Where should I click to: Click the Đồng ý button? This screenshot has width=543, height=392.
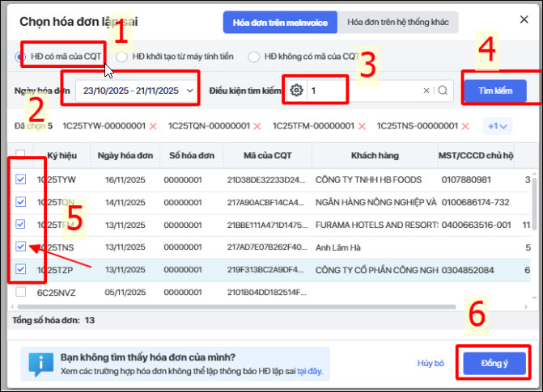[x=494, y=363]
